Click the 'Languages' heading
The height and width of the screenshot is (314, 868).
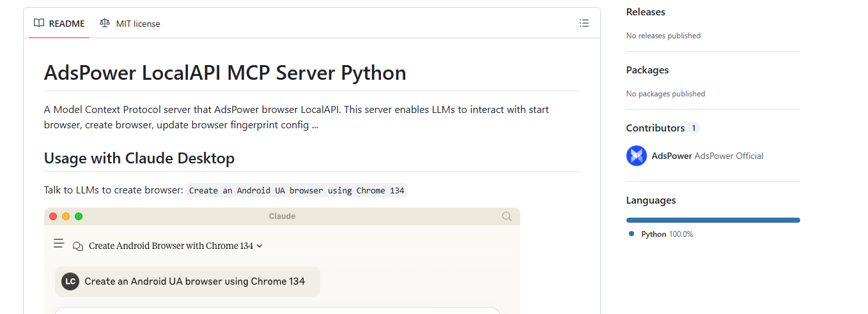tap(651, 200)
